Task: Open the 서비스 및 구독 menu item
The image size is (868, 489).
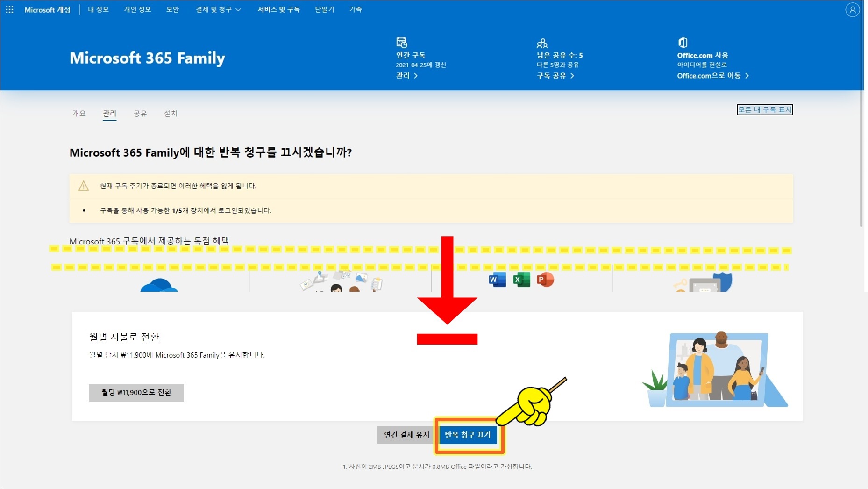Action: point(279,9)
